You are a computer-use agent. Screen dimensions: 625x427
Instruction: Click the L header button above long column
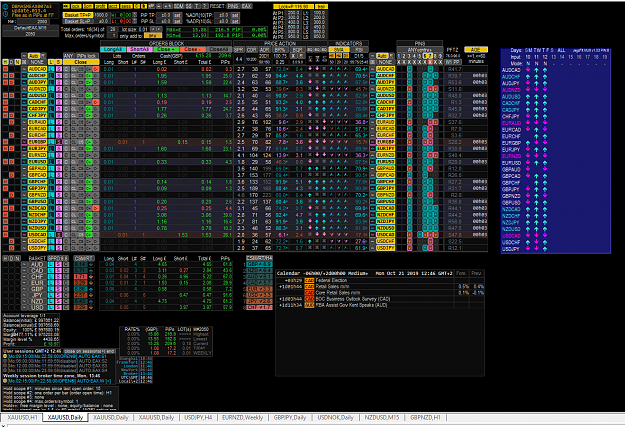click(x=51, y=62)
